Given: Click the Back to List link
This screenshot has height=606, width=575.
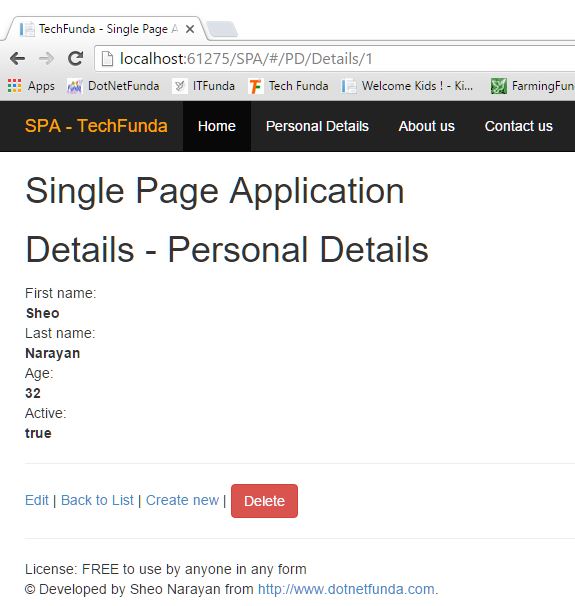Looking at the screenshot, I should pos(97,500).
